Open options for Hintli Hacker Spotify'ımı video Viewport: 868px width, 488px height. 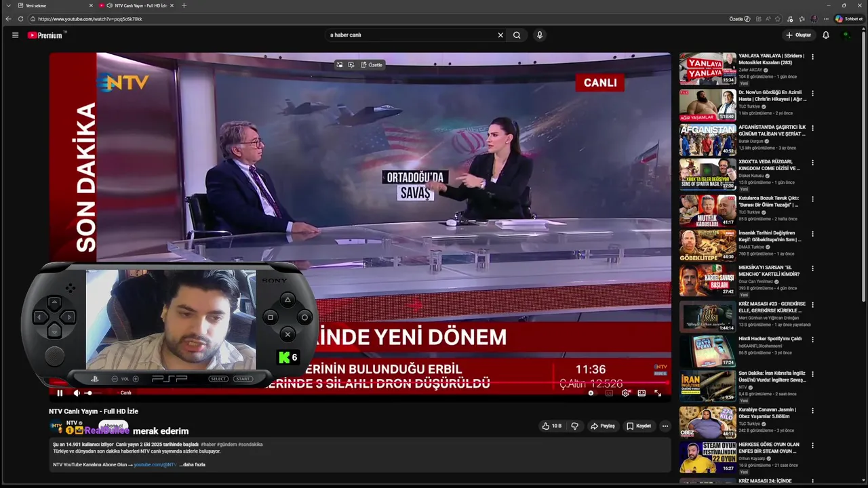pyautogui.click(x=812, y=340)
